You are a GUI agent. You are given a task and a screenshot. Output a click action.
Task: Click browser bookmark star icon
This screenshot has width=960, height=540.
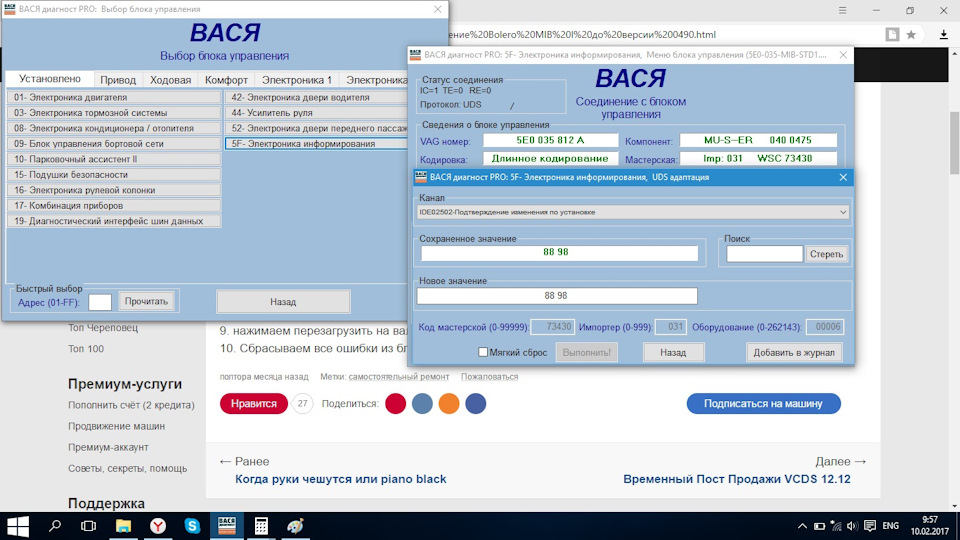pyautogui.click(x=911, y=35)
